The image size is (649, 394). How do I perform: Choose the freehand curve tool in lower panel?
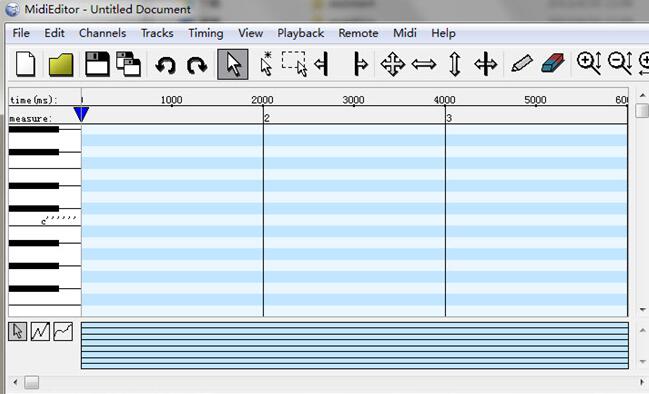pos(63,332)
